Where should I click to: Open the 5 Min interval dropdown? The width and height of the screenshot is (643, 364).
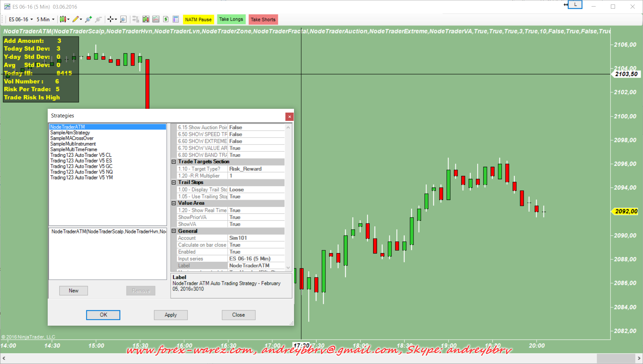pos(45,19)
